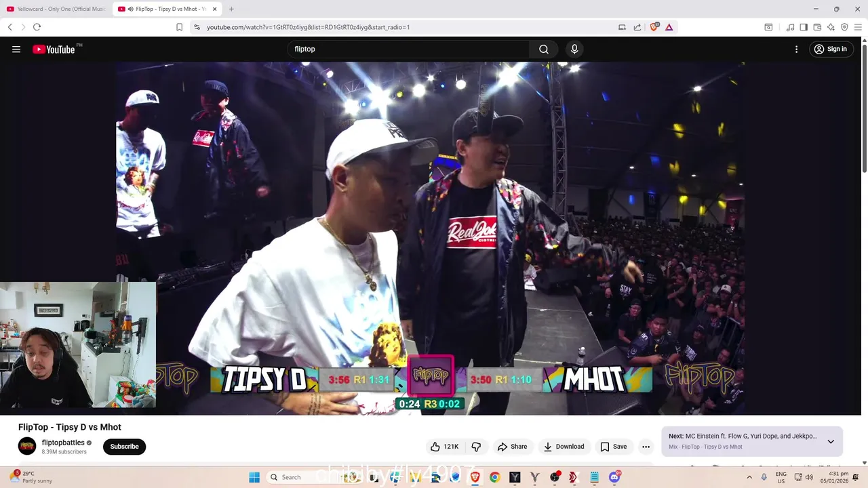868x488 pixels.
Task: Close the FlipTop browser tab
Action: tap(215, 9)
